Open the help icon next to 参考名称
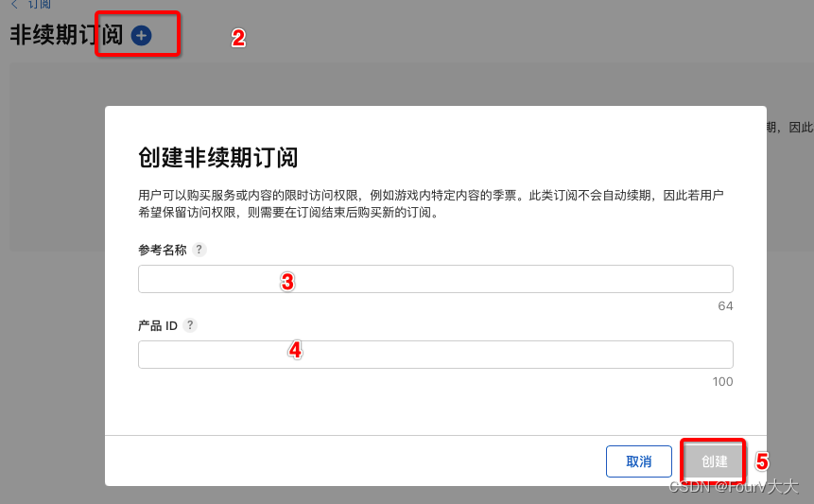This screenshot has height=504, width=814. pos(199,250)
